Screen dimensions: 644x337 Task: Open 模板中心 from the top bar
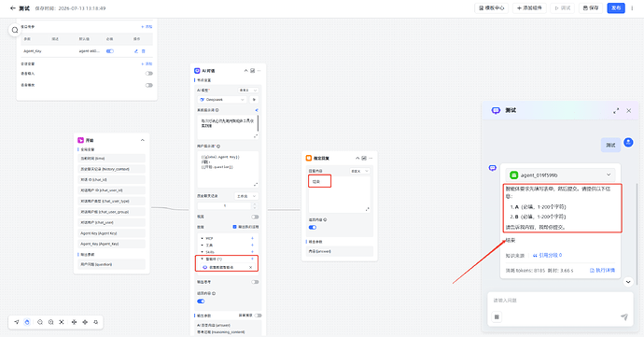tap(492, 7)
